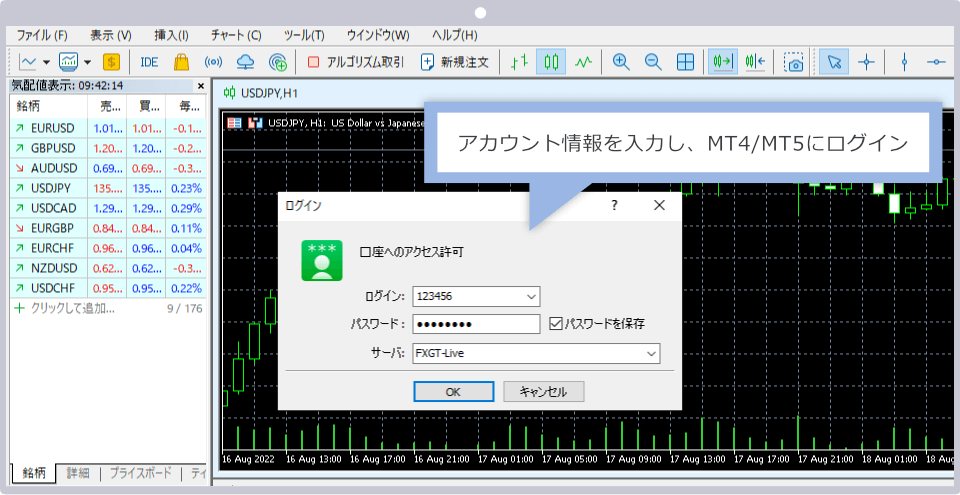Open the ログイン account number dropdown
960x495 pixels.
531,297
